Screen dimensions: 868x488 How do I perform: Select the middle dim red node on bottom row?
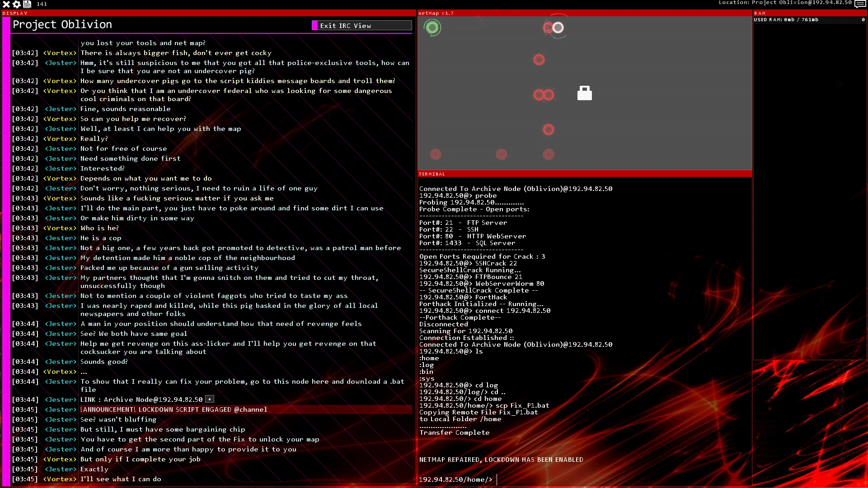[502, 155]
